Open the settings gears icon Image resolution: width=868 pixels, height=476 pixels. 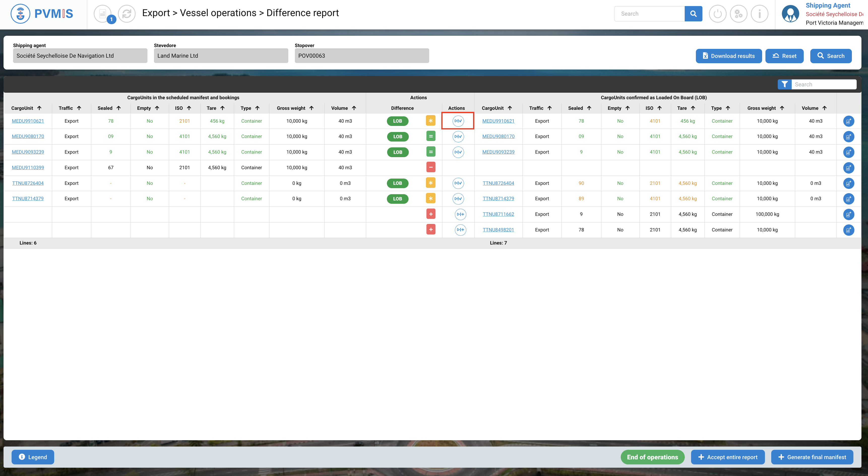click(x=738, y=14)
